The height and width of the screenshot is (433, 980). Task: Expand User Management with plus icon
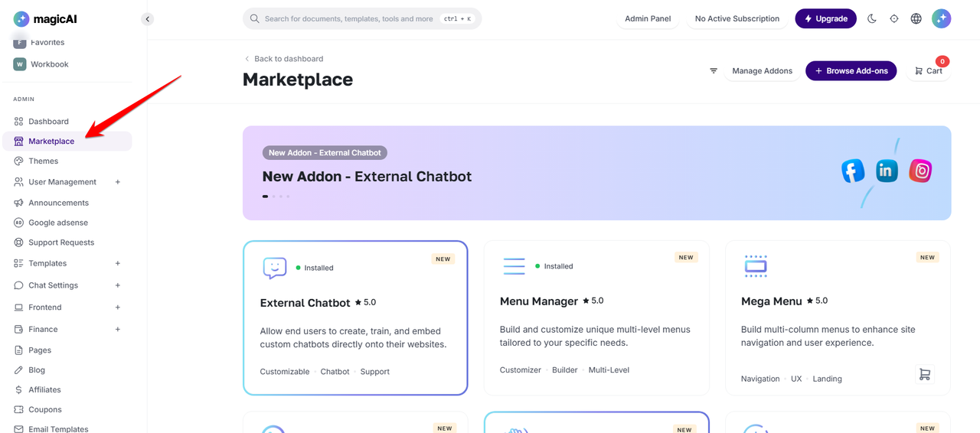click(118, 182)
